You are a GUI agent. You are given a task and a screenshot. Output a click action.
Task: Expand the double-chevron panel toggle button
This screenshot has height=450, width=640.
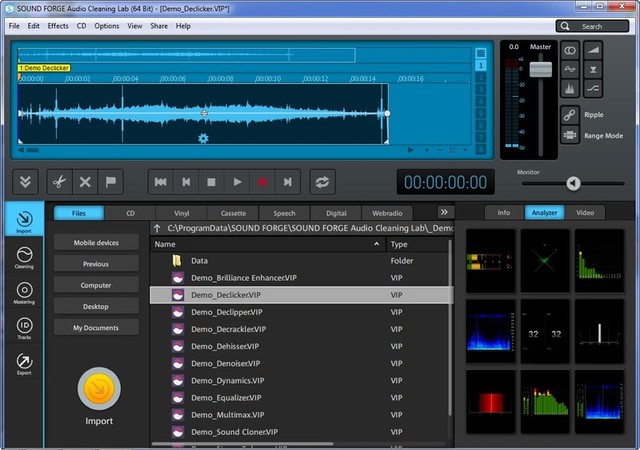25,182
